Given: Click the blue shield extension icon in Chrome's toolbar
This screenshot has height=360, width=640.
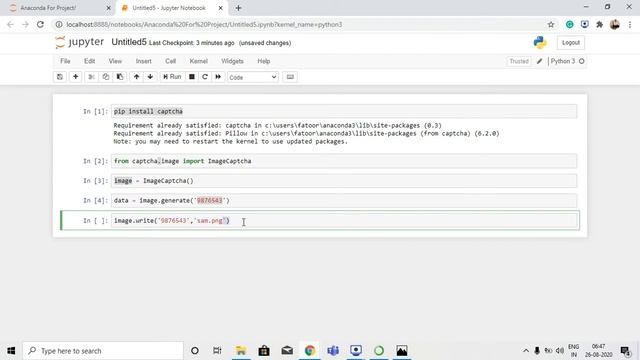Looking at the screenshot, I should [x=584, y=24].
